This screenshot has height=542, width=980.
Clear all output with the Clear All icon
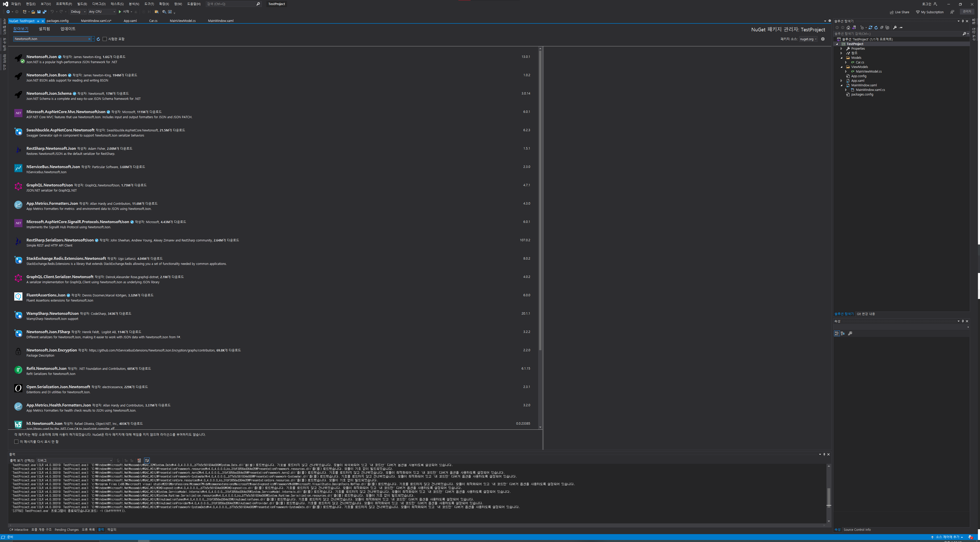[x=139, y=460]
